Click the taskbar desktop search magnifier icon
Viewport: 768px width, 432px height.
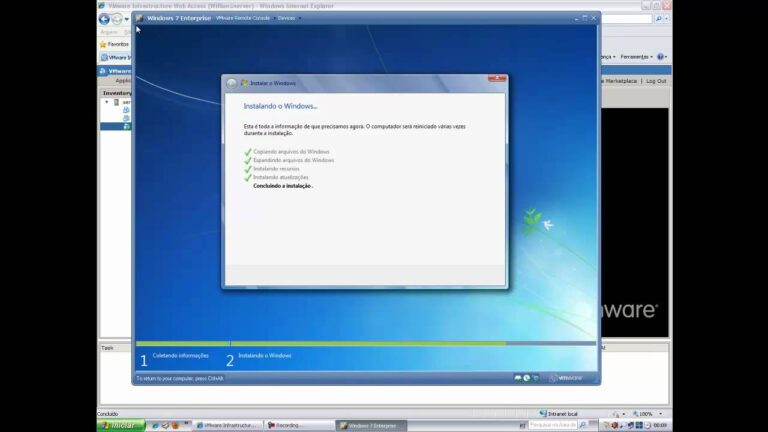(x=582, y=425)
